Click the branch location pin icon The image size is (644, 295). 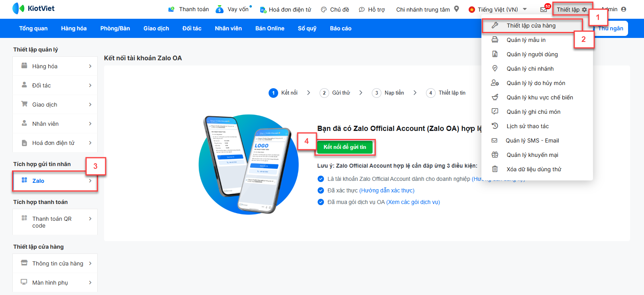coord(457,9)
